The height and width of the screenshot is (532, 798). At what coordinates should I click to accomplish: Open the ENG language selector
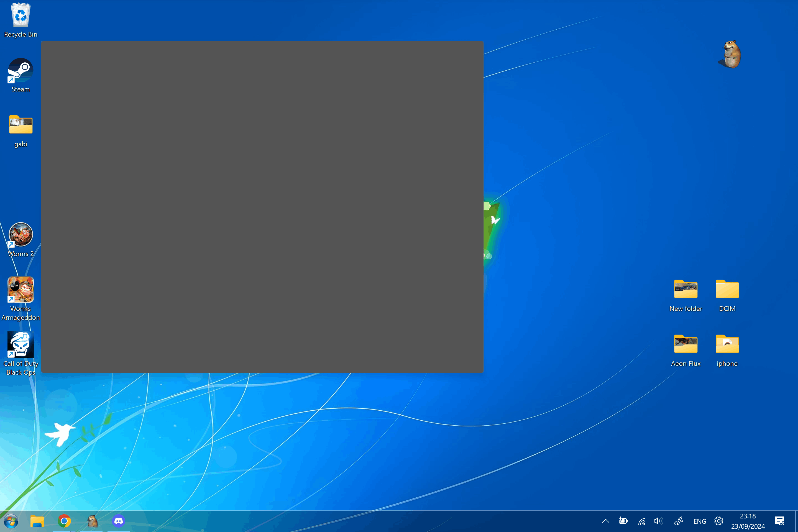coord(700,521)
